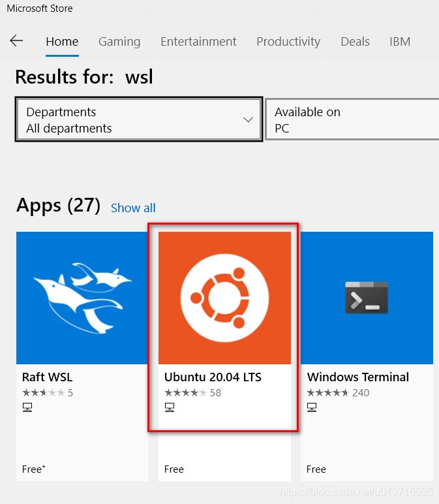Open the Gaming tab
The image size is (439, 504).
click(119, 42)
